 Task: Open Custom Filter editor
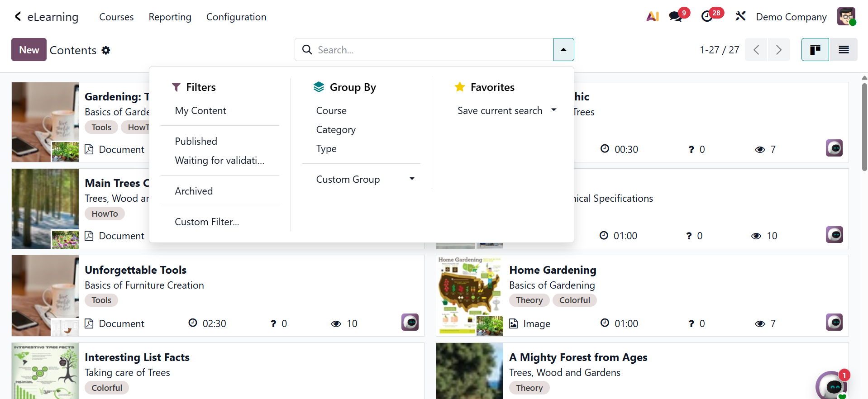point(207,222)
